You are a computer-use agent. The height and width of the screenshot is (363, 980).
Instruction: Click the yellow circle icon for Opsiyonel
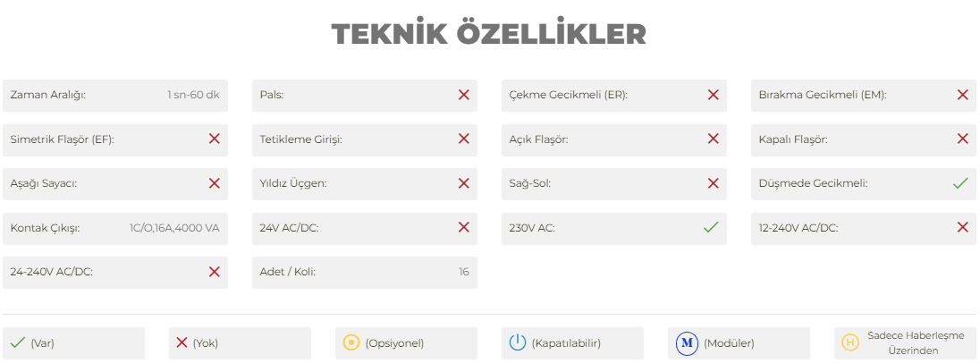click(x=351, y=342)
